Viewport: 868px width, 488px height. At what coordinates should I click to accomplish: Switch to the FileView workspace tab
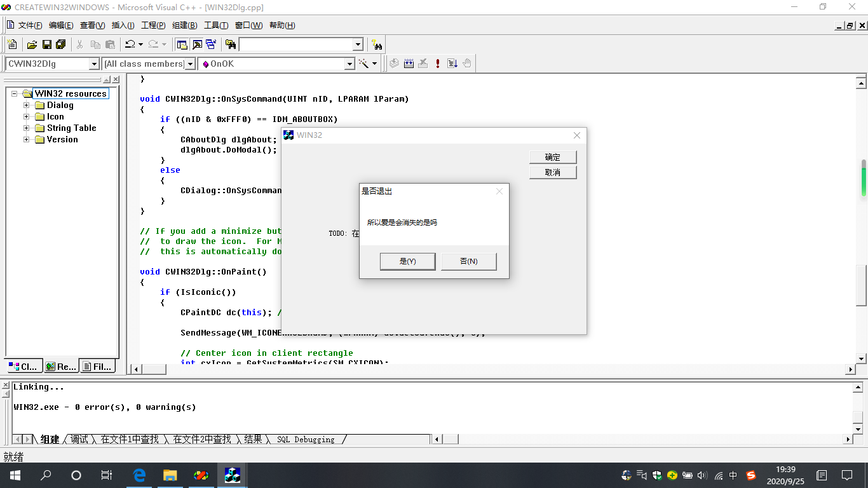pos(98,366)
